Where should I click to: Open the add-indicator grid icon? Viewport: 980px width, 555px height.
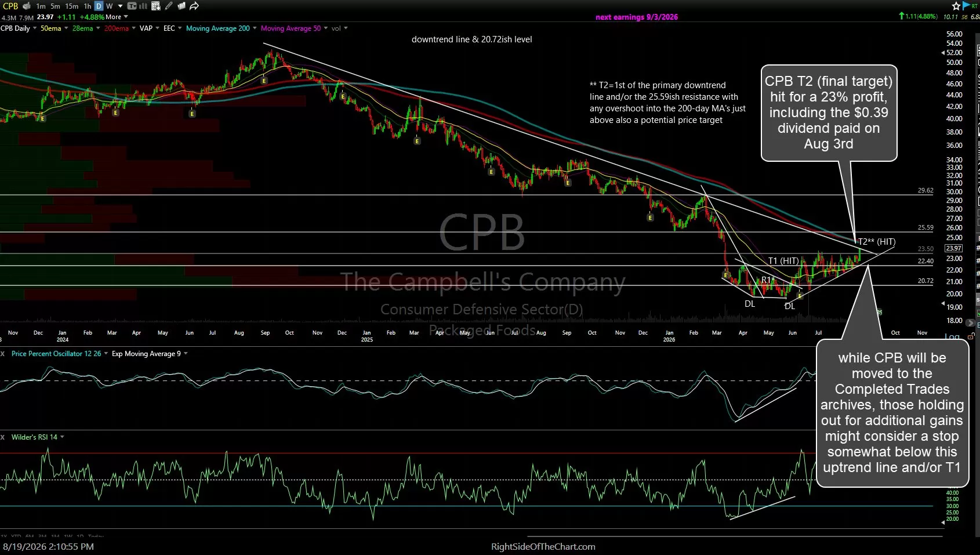tap(155, 6)
